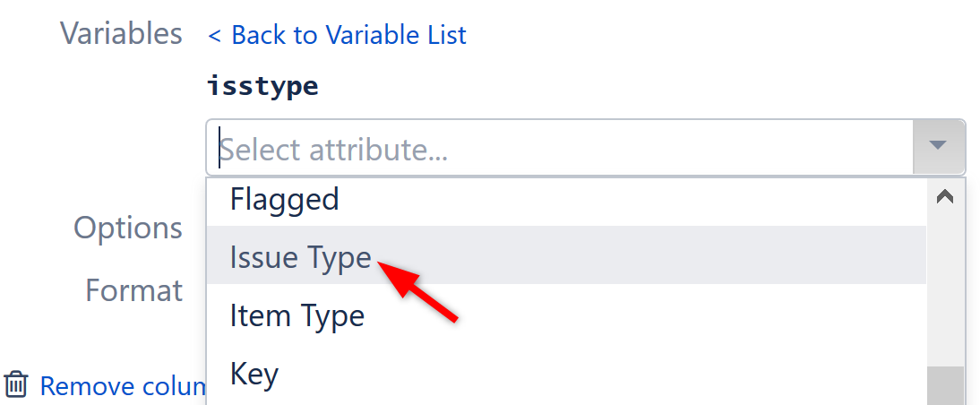The height and width of the screenshot is (405, 980).
Task: Click the Format section label
Action: [x=133, y=290]
